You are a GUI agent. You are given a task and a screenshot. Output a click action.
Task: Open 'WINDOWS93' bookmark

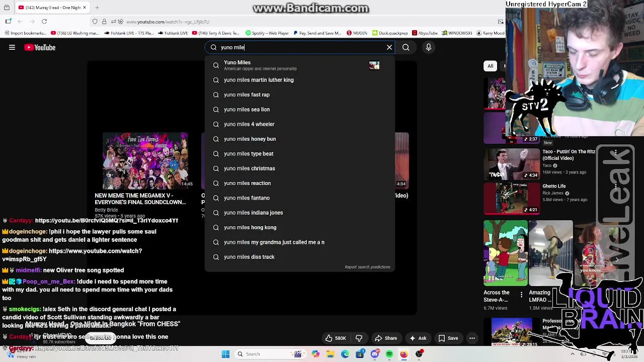click(457, 33)
